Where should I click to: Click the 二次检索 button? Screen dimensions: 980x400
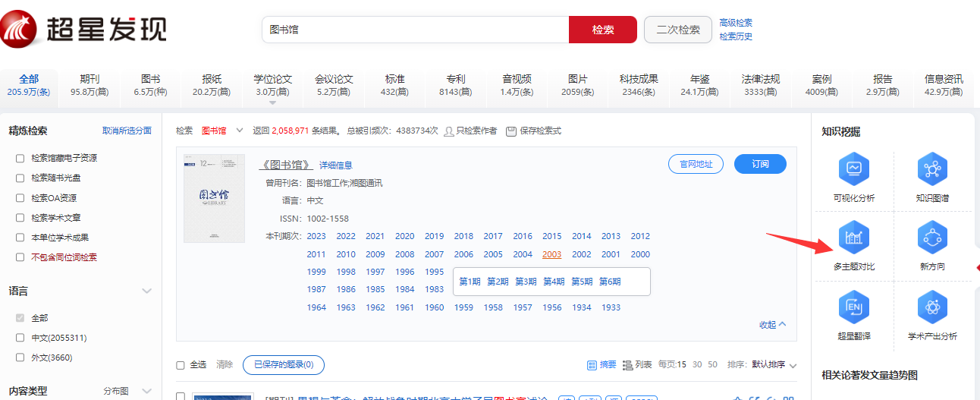point(678,30)
